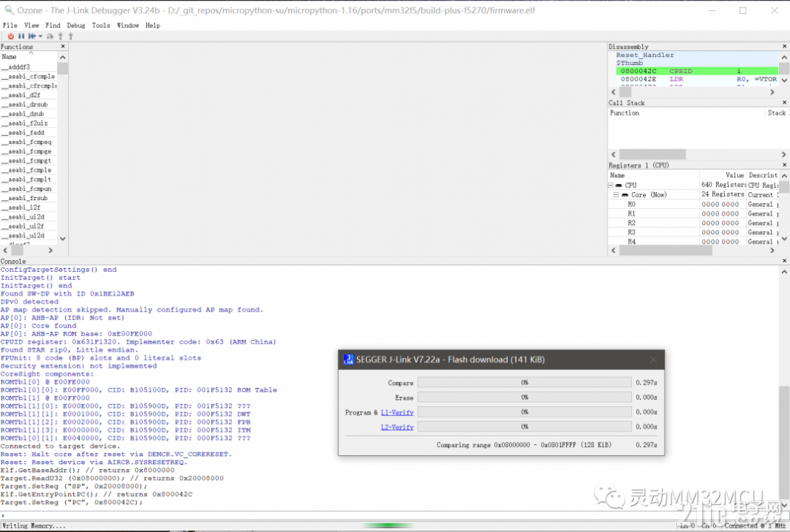
Task: Close the Call Stack panel
Action: (785, 103)
